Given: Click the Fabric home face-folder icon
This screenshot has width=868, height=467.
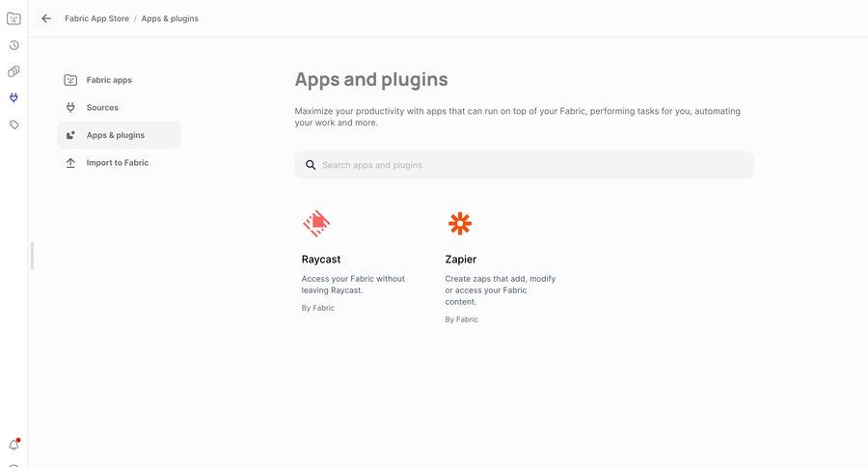Looking at the screenshot, I should [14, 17].
